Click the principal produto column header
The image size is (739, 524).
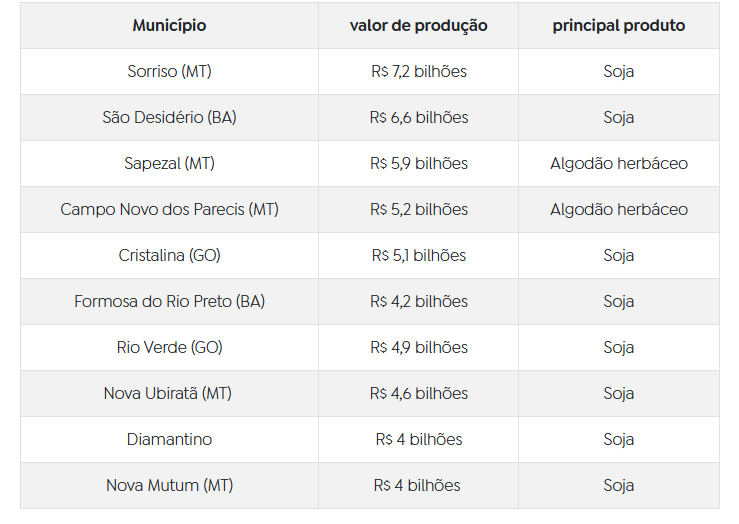[618, 26]
